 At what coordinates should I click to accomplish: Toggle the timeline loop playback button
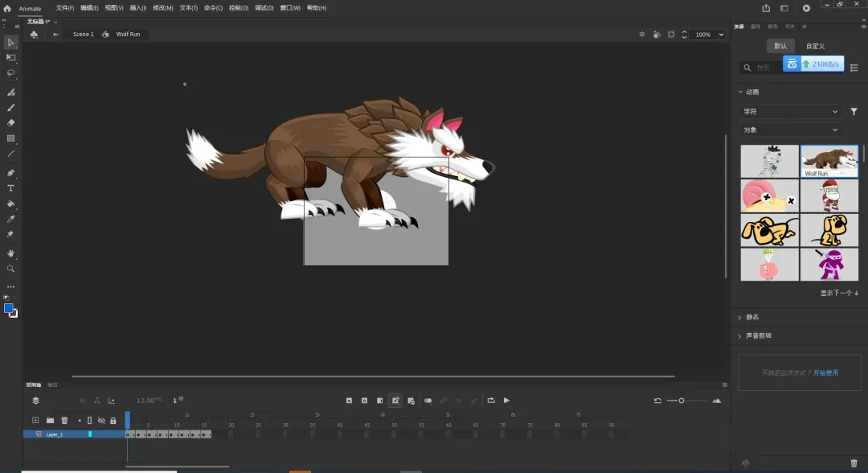pos(490,401)
